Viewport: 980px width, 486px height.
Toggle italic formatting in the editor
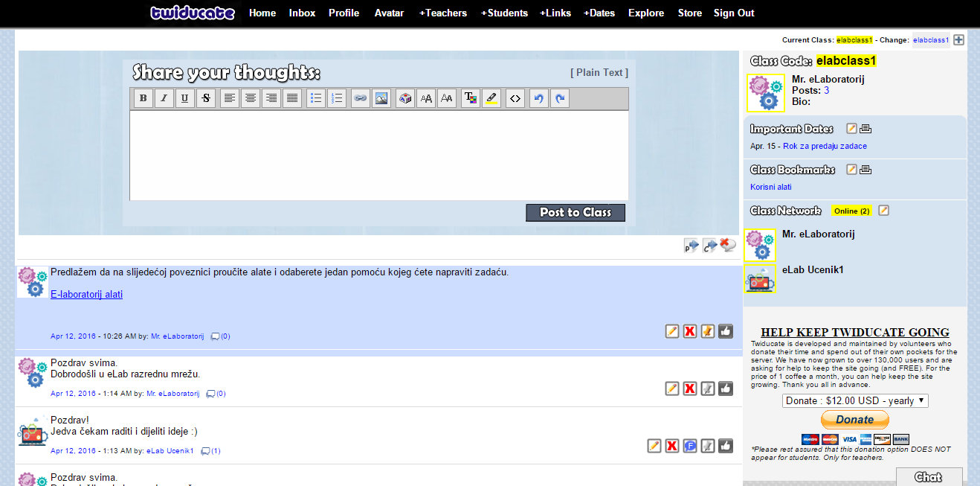(164, 98)
